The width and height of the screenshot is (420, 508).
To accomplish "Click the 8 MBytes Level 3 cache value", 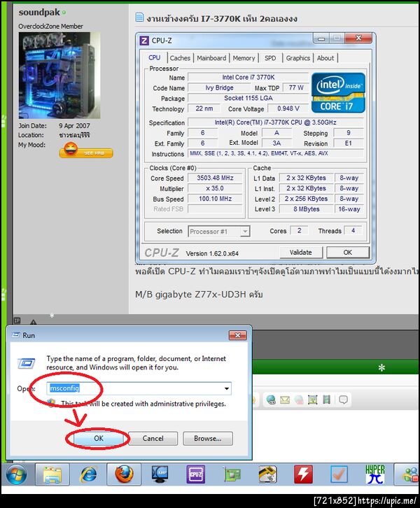I will pos(307,209).
